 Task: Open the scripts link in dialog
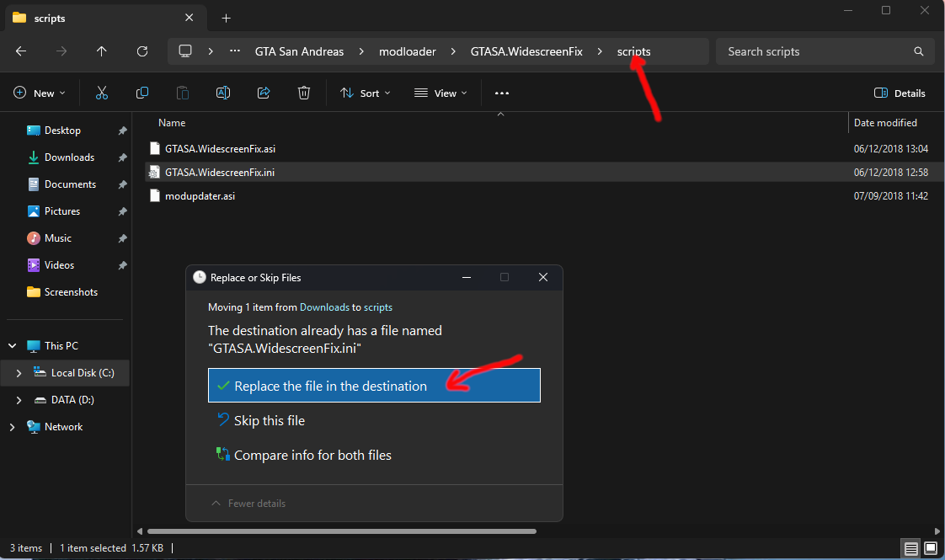click(378, 307)
